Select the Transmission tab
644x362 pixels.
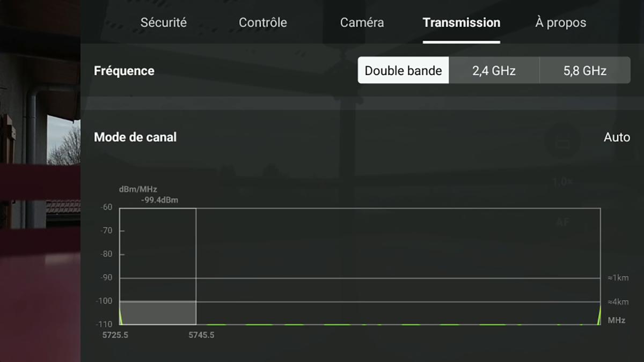coord(462,23)
